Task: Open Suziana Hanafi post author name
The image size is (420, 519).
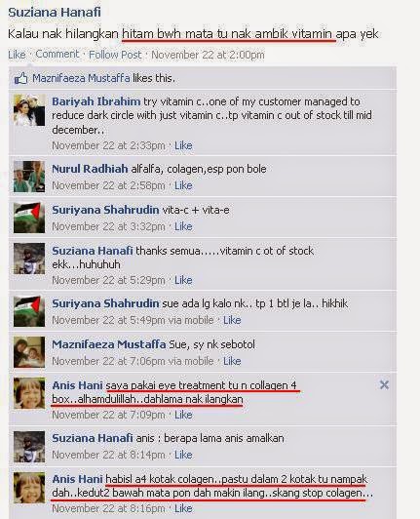Action: tap(55, 13)
